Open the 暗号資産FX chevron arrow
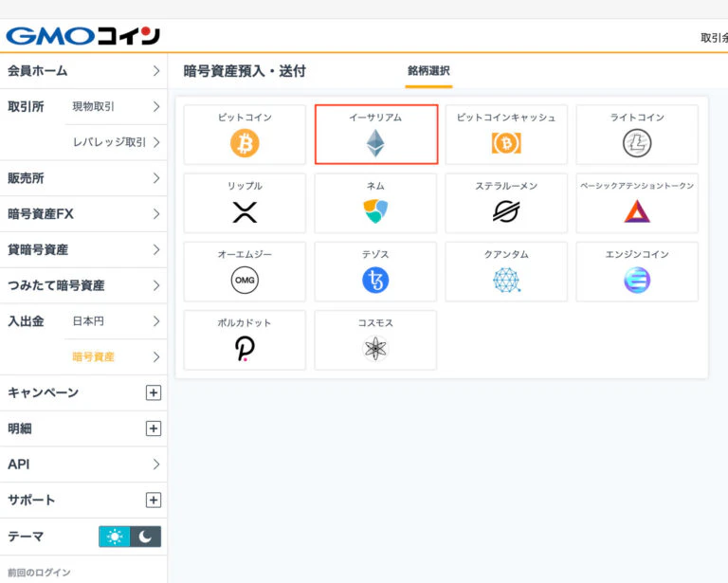This screenshot has height=583, width=728. (156, 214)
